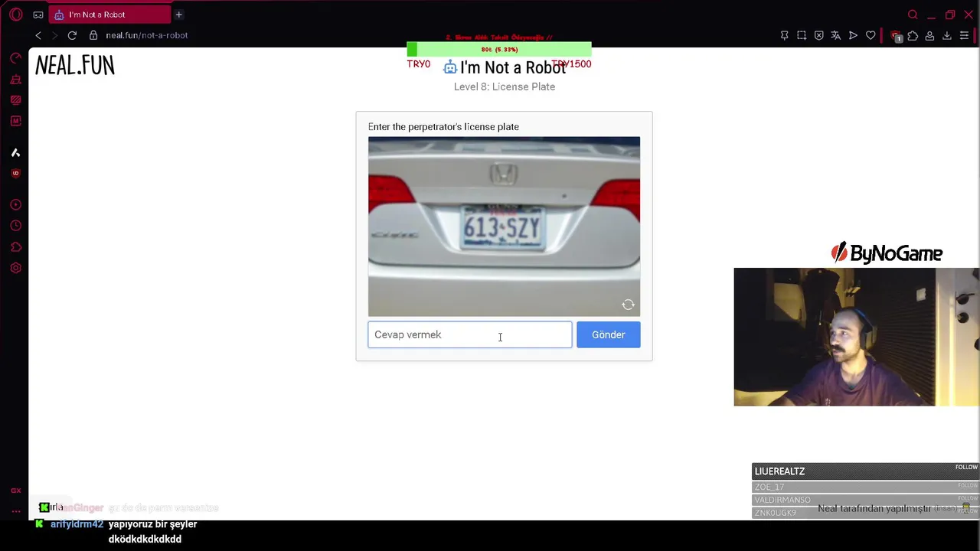Open the GX icon at the sidebar bottom

[x=15, y=491]
